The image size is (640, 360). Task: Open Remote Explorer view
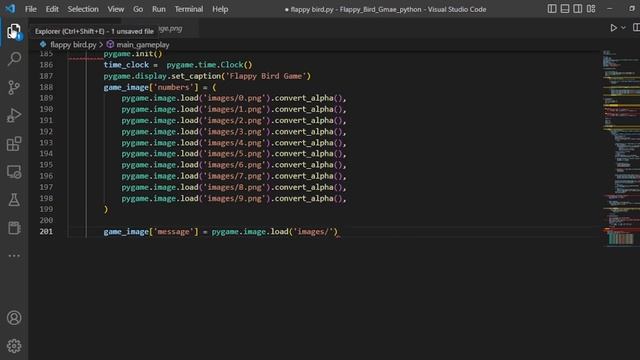click(14, 172)
